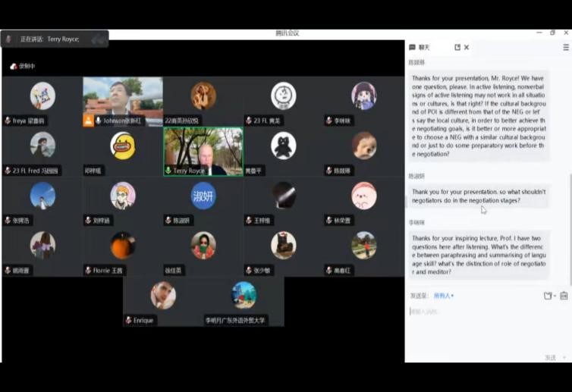The width and height of the screenshot is (572, 392).
Task: Expand the arrow next to file icon
Action: point(555,296)
